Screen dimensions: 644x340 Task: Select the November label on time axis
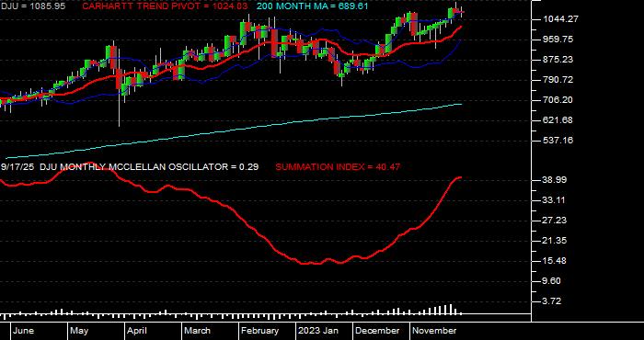click(x=434, y=331)
